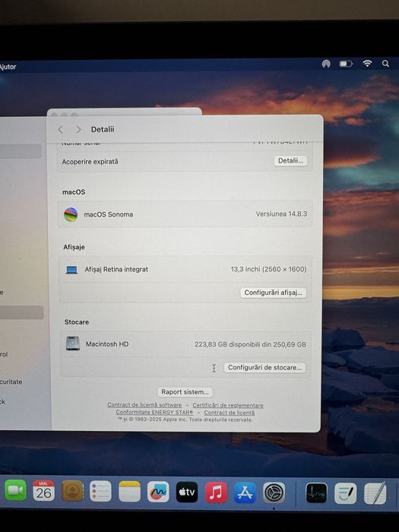Click 223,83 GB disponibili din 250,69 GB

(250, 344)
